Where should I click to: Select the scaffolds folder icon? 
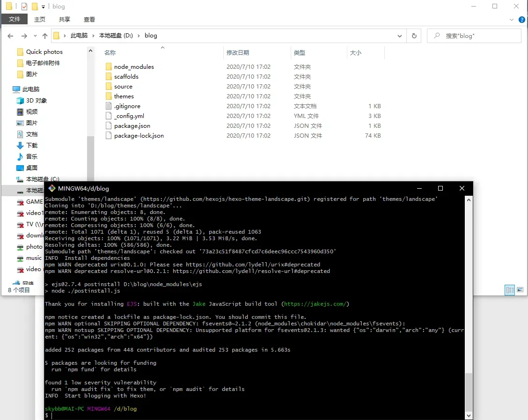coord(109,76)
